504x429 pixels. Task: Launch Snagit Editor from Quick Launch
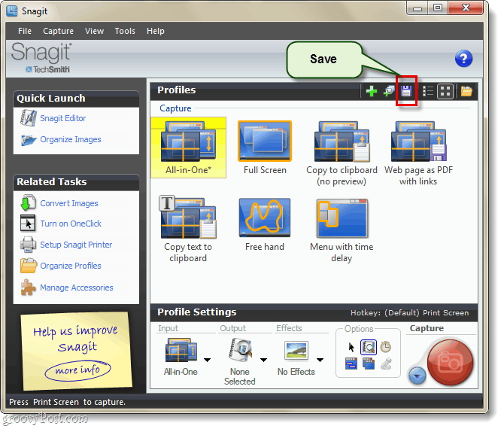pos(63,118)
